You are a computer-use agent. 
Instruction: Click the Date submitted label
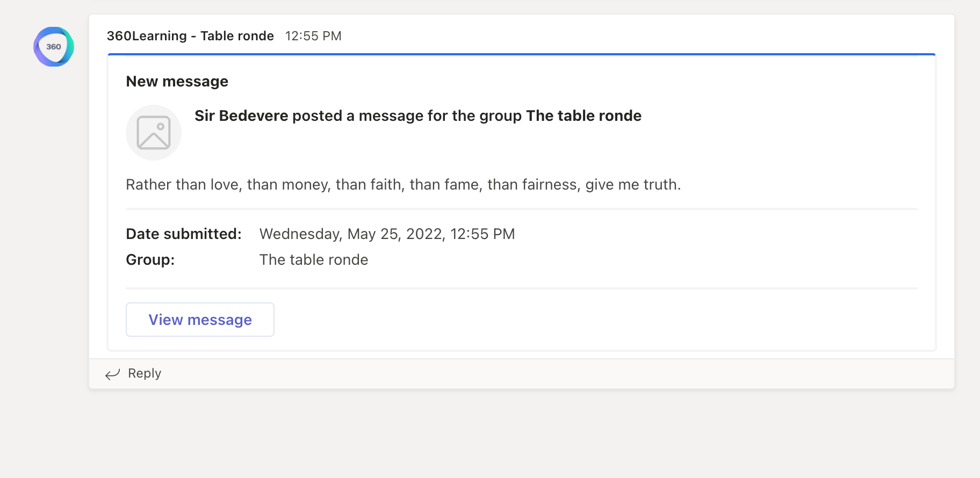click(x=184, y=234)
